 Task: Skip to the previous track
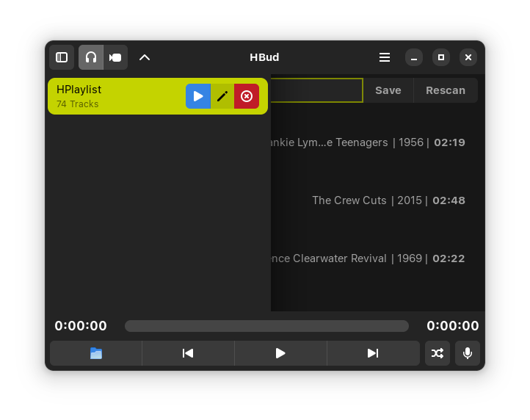[188, 353]
